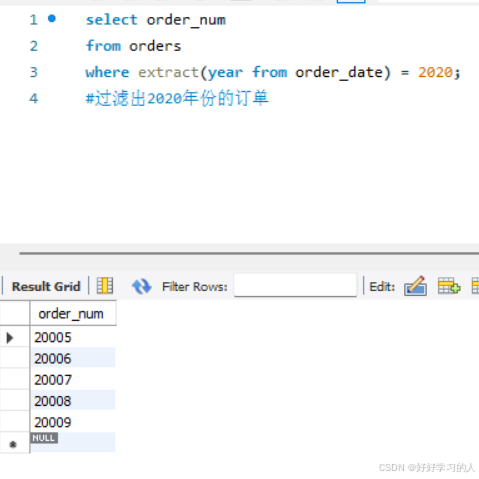Click the insert new row icon
Viewport: 479px width, 479px height.
click(x=449, y=286)
